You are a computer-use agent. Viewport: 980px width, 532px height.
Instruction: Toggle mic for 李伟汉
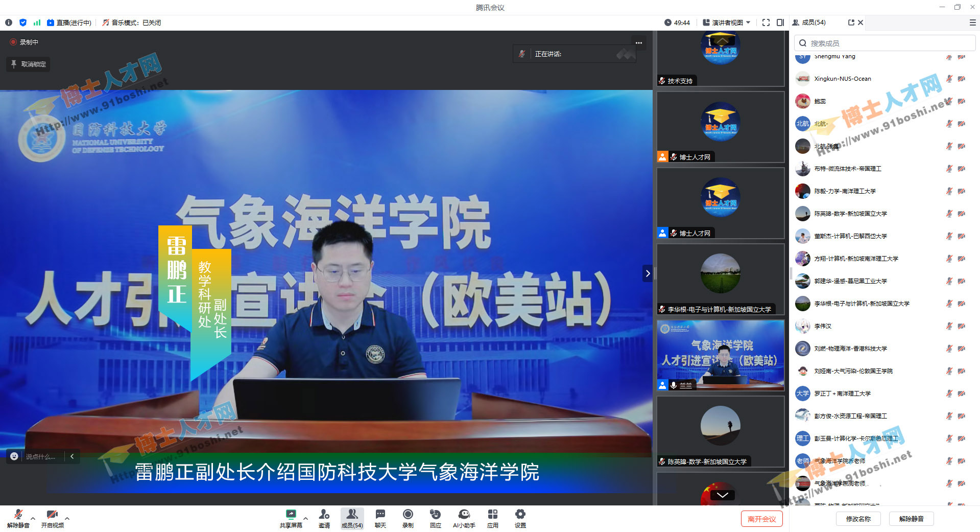coord(949,326)
